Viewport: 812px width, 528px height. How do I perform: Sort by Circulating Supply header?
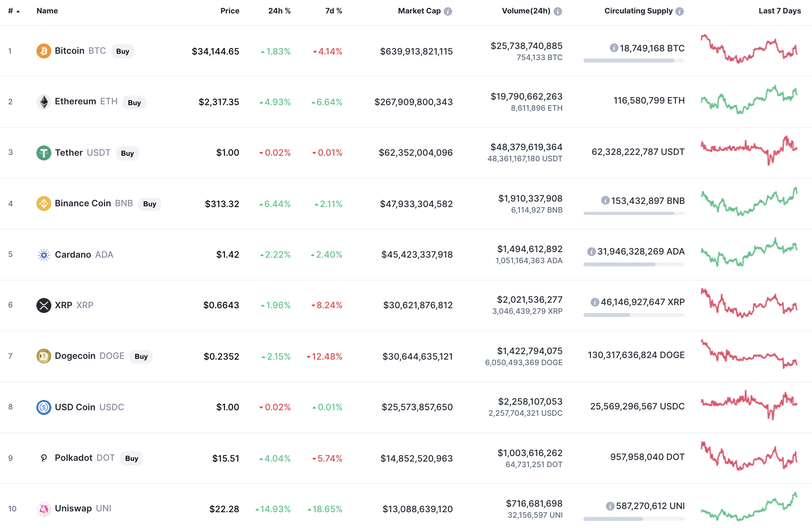[x=638, y=11]
